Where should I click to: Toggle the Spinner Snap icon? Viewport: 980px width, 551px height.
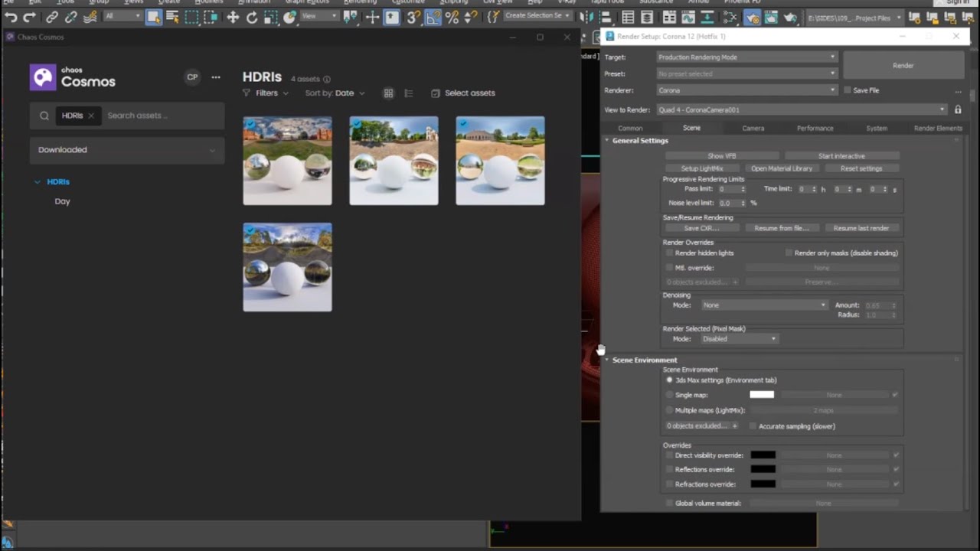point(471,17)
